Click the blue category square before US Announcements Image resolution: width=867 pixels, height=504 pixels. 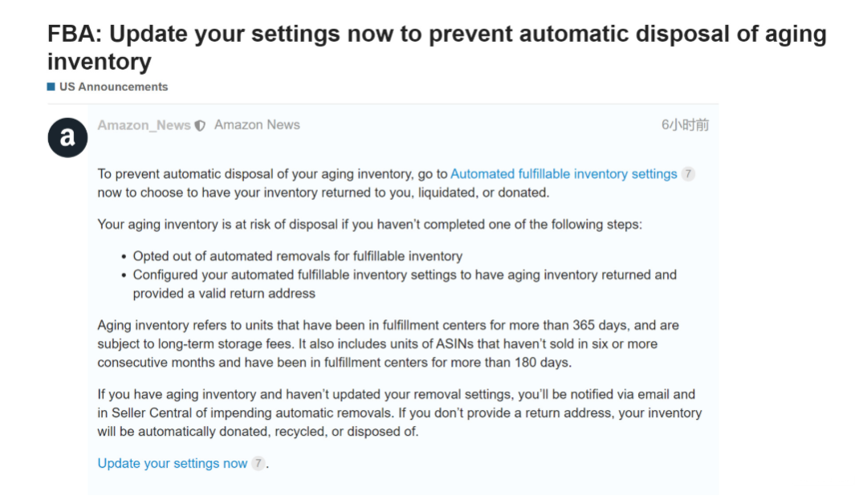(51, 87)
